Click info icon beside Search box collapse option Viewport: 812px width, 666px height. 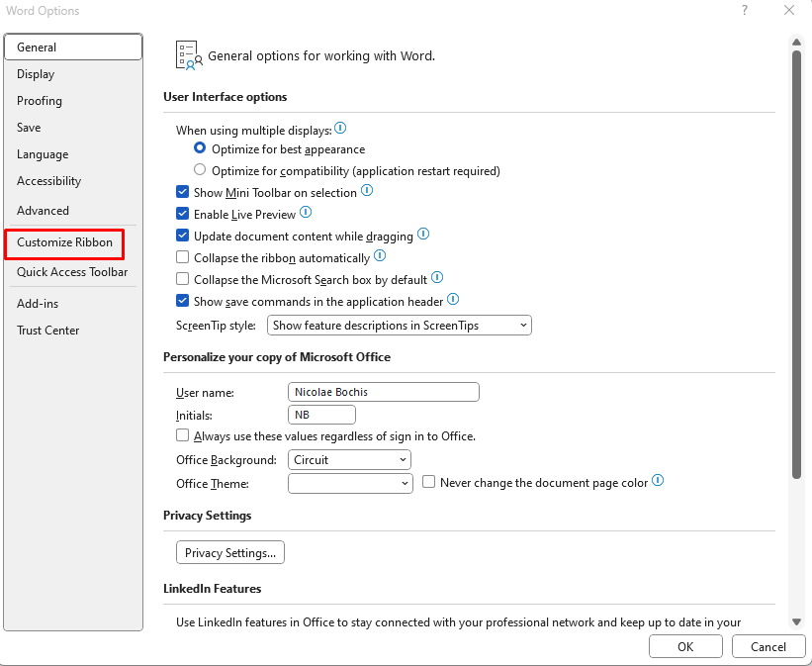point(437,278)
